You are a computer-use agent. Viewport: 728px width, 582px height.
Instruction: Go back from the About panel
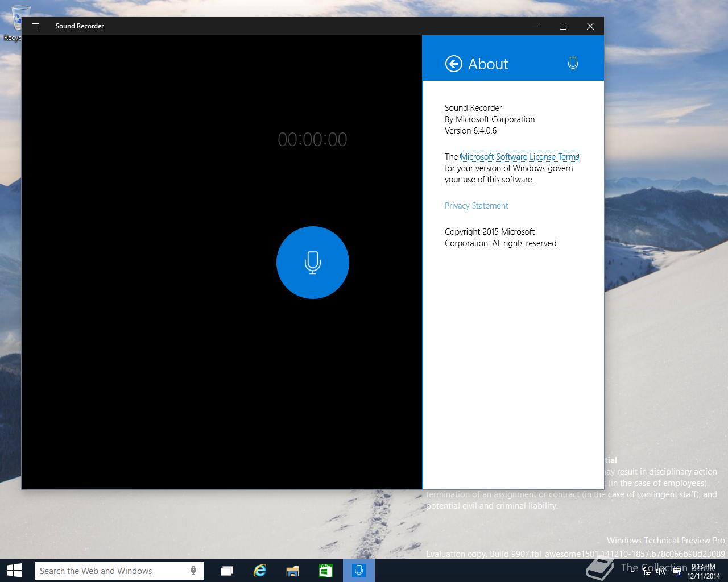(x=453, y=64)
